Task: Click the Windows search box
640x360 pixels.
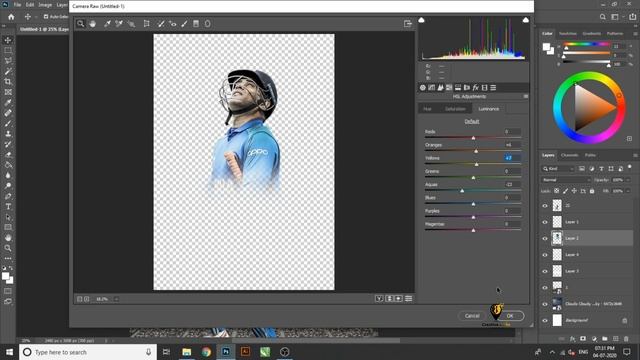Action: click(88, 352)
